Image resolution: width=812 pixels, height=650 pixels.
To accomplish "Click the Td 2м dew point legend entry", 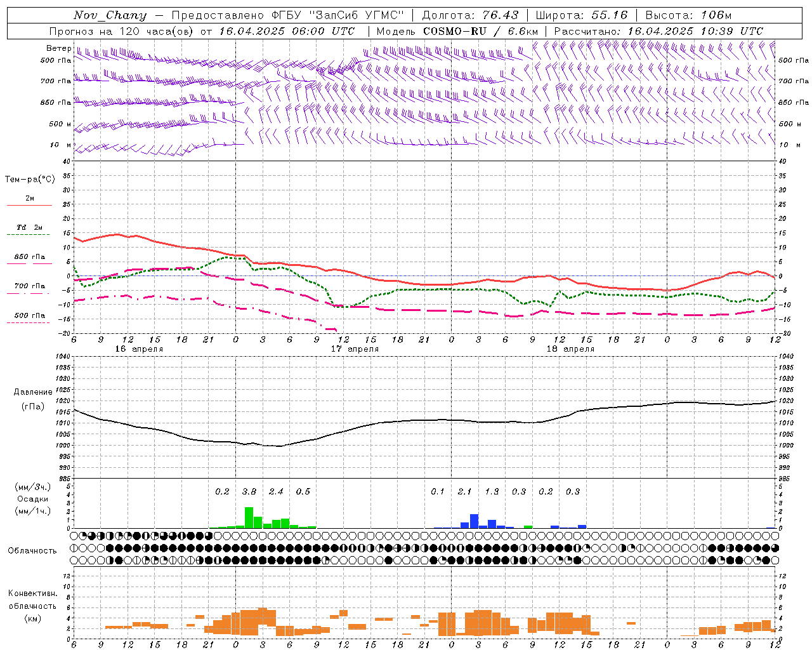I will coord(29,227).
